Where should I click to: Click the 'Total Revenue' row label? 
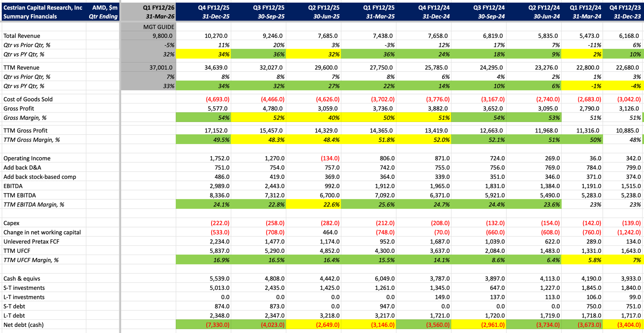(22, 36)
